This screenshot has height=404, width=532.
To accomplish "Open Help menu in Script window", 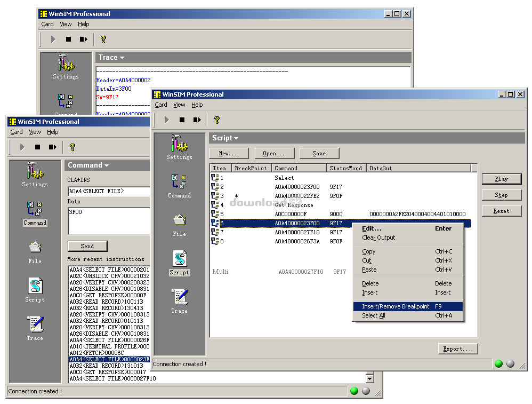I will [x=197, y=105].
